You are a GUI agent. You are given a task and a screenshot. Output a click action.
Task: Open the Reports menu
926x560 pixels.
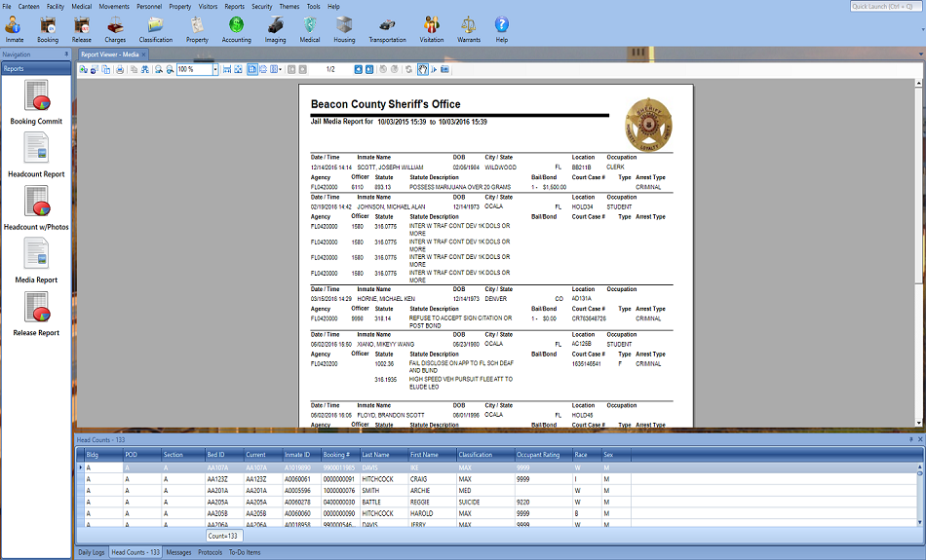(x=234, y=6)
